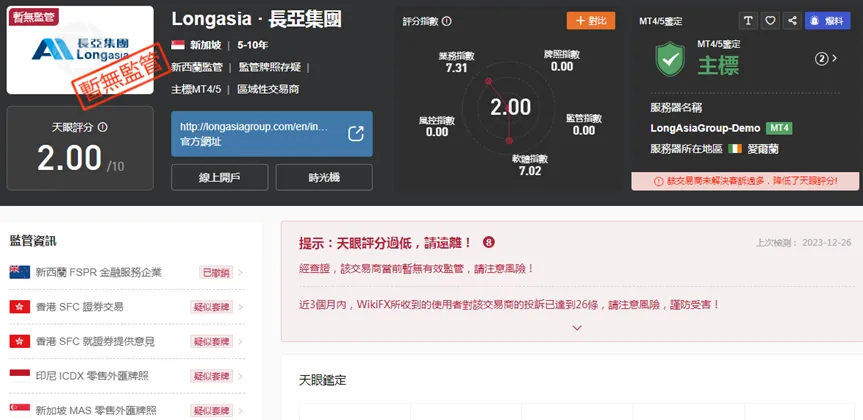The image size is (863, 420).
Task: Click the Ireland flag next to 愛爾蘭
Action: (735, 149)
